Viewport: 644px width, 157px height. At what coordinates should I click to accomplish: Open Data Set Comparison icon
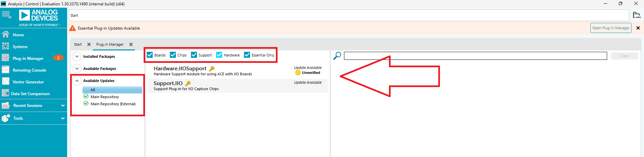5,93
